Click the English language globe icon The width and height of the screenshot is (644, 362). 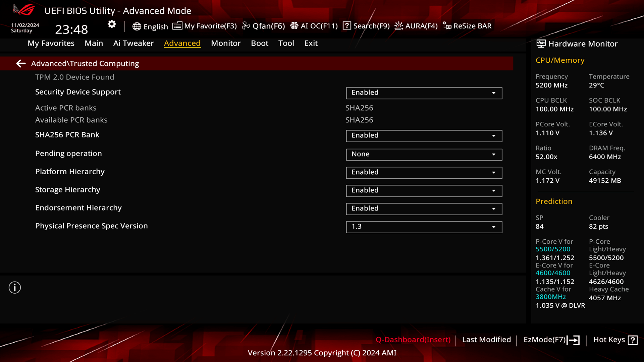tap(137, 26)
